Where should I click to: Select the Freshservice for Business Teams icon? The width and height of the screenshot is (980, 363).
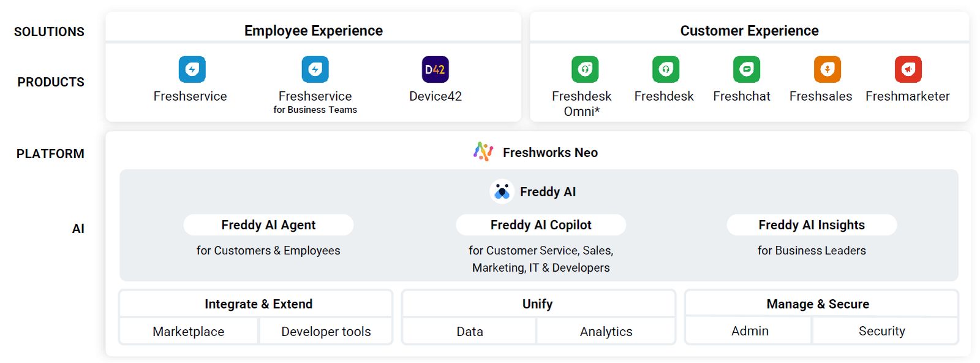315,69
